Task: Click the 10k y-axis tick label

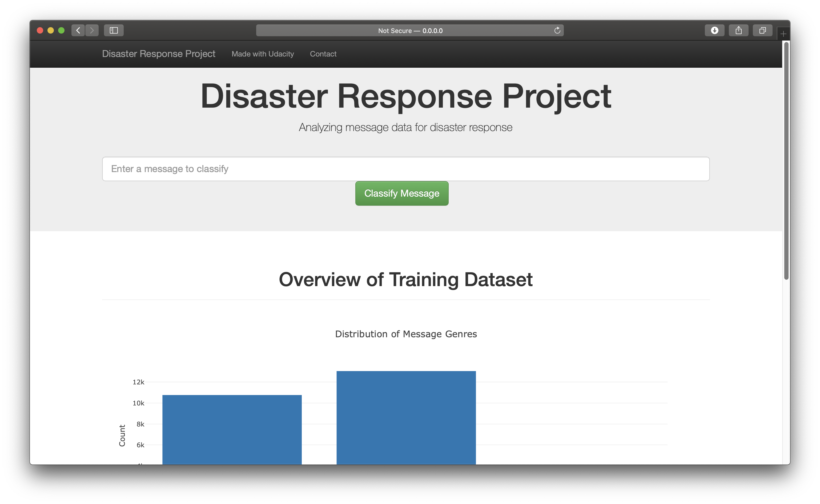Action: pos(138,403)
